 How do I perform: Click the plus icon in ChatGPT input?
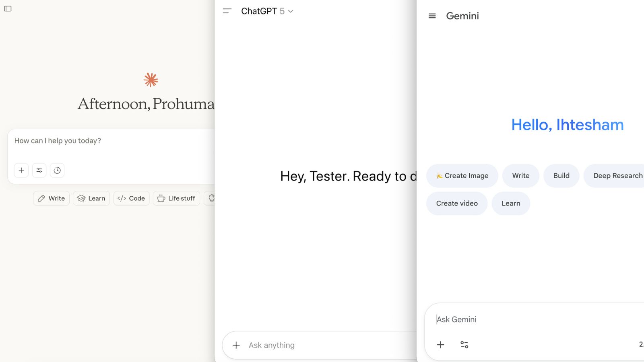point(236,345)
